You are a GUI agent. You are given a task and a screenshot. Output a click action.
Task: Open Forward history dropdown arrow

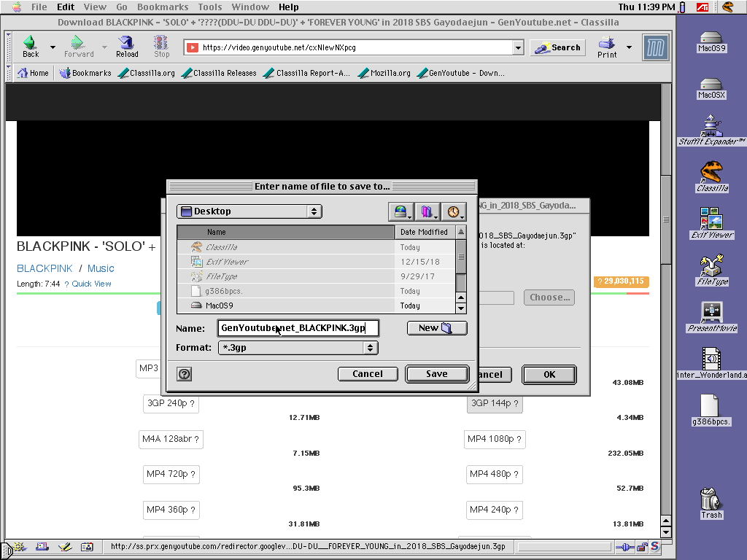click(x=104, y=47)
